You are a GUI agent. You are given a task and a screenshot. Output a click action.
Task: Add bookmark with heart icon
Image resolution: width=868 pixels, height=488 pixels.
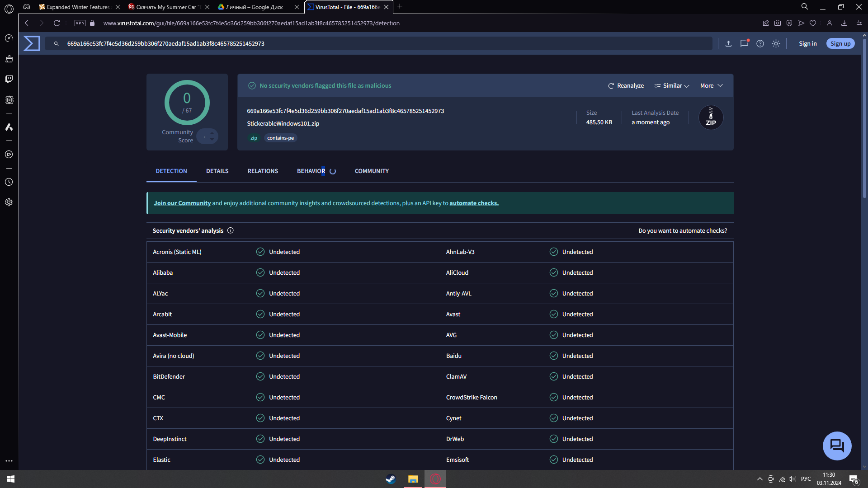pos(813,23)
